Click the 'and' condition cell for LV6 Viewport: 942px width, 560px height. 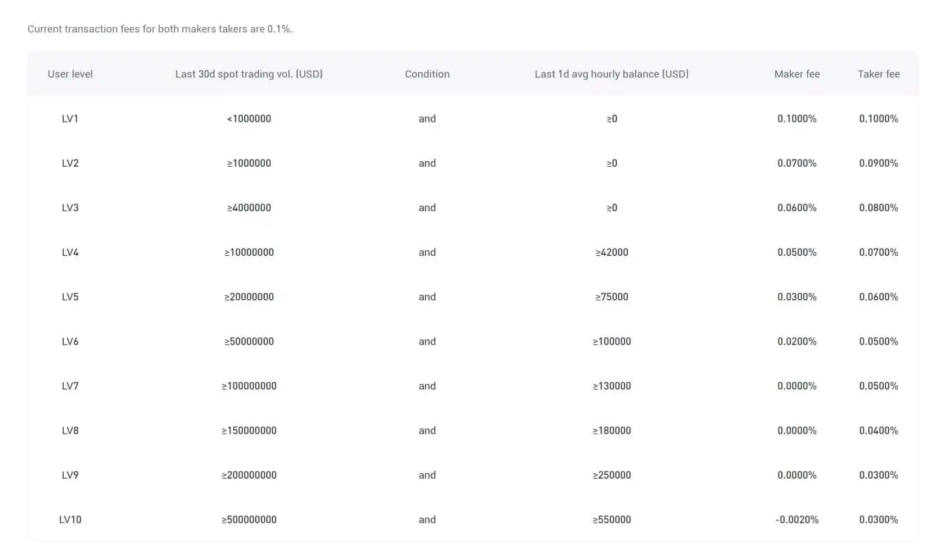tap(427, 341)
